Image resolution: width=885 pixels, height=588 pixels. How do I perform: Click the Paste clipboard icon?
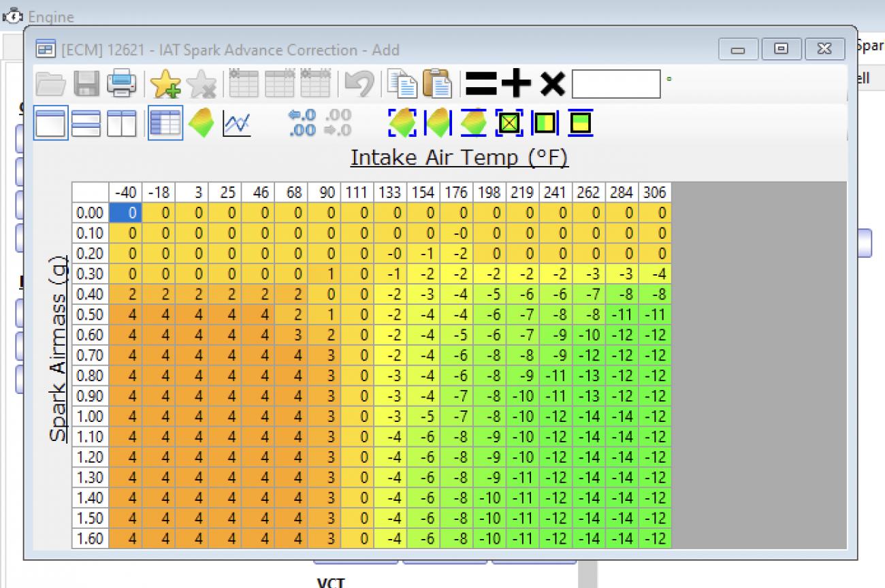click(x=438, y=84)
